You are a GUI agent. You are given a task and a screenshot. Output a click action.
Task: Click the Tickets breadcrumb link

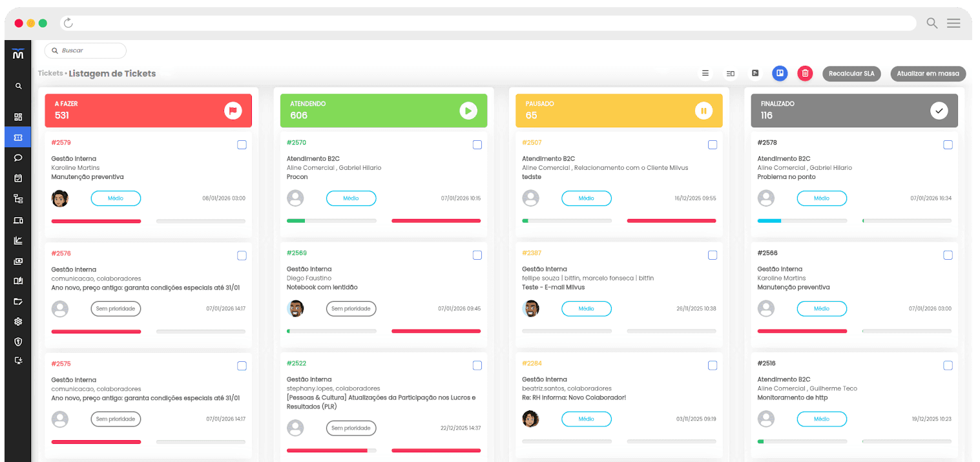coord(50,74)
